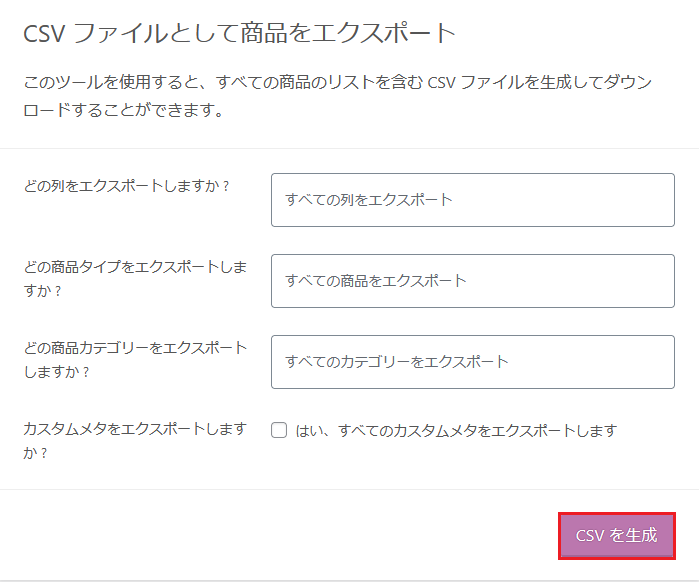This screenshot has width=699, height=582.
Task: Click the どの商品タイプをエクスポートしますか？ label
Action: tap(135, 279)
